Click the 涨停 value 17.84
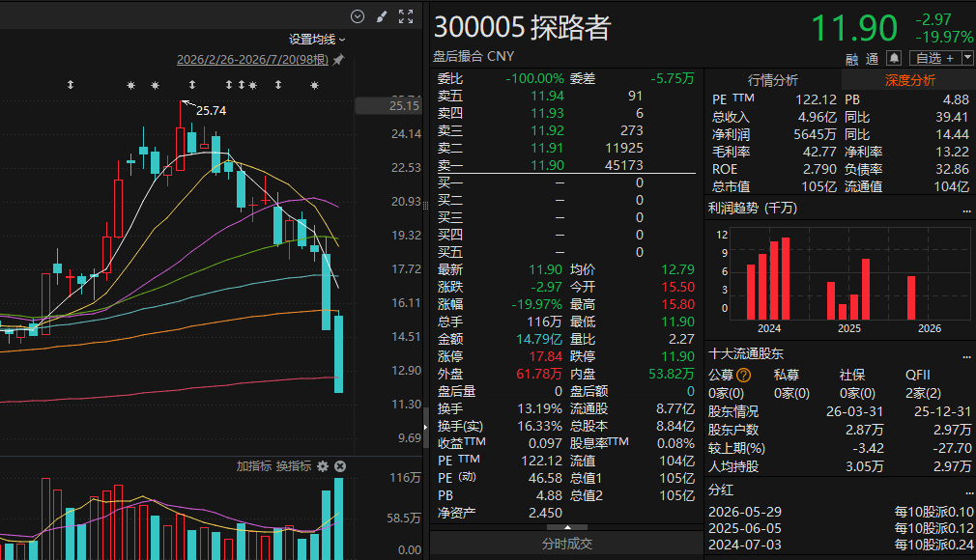 pos(545,356)
